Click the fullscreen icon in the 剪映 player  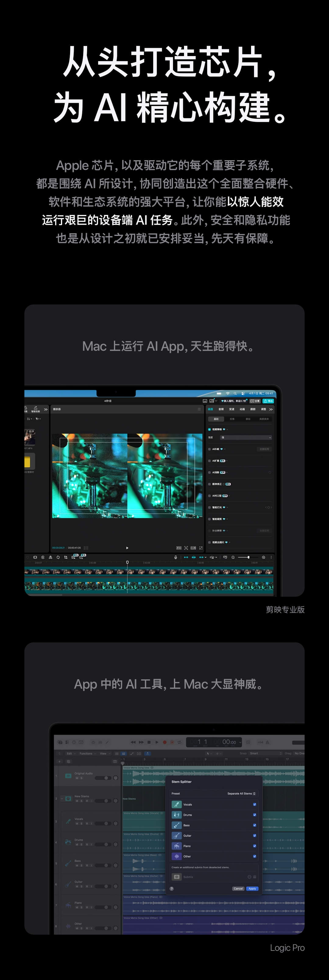click(201, 548)
